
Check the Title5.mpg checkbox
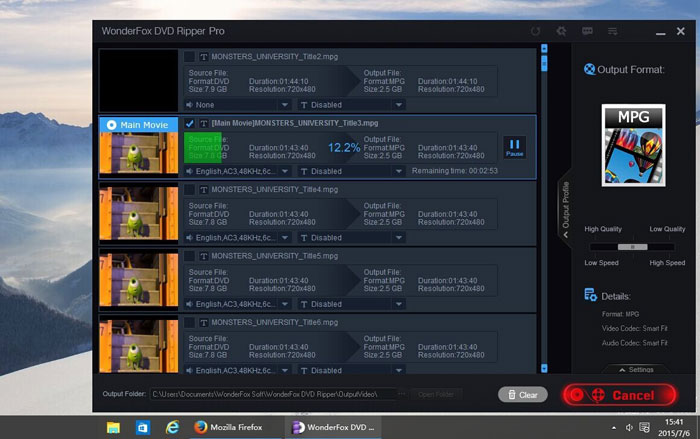[189, 256]
